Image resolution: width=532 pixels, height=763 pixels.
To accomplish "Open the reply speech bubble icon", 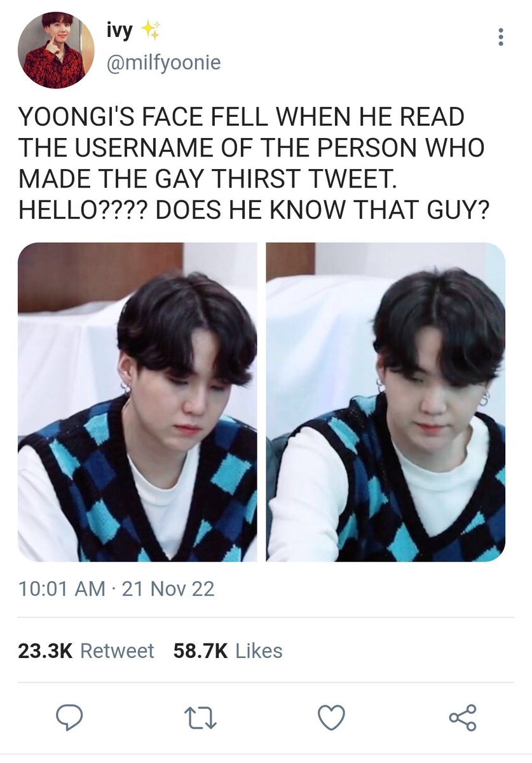I will [69, 718].
